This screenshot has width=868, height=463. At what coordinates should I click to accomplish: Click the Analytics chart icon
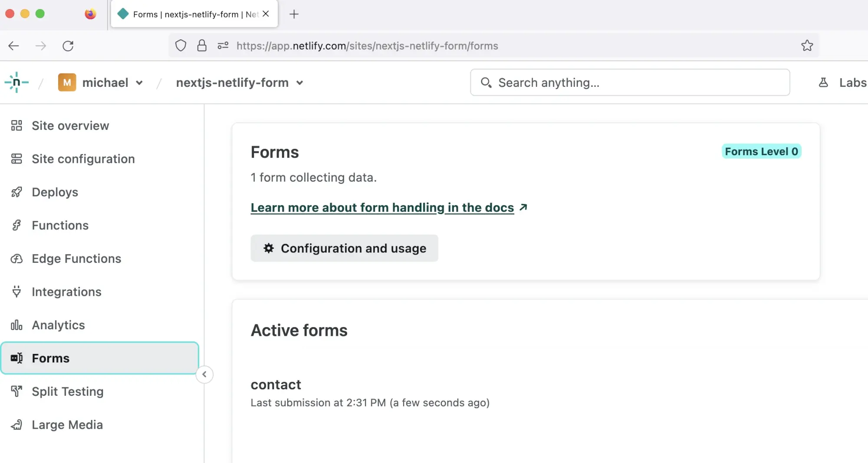pos(16,325)
